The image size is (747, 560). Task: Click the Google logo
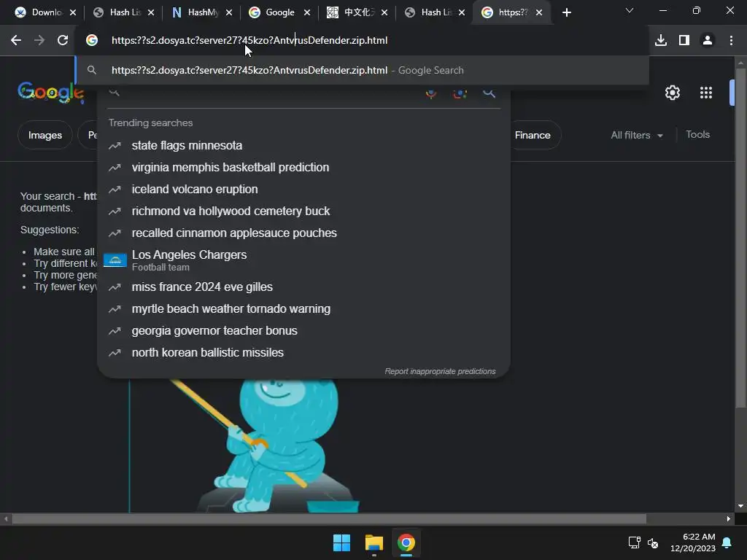pyautogui.click(x=51, y=93)
